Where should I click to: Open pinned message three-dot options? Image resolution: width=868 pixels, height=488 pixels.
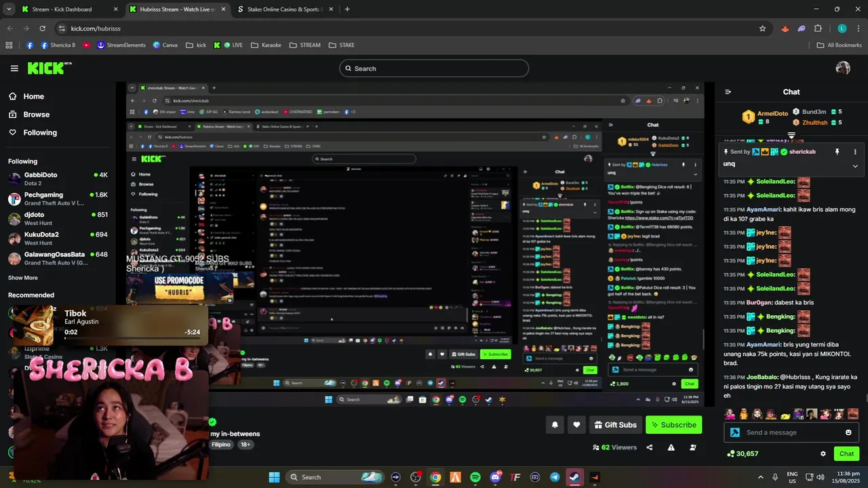[855, 152]
